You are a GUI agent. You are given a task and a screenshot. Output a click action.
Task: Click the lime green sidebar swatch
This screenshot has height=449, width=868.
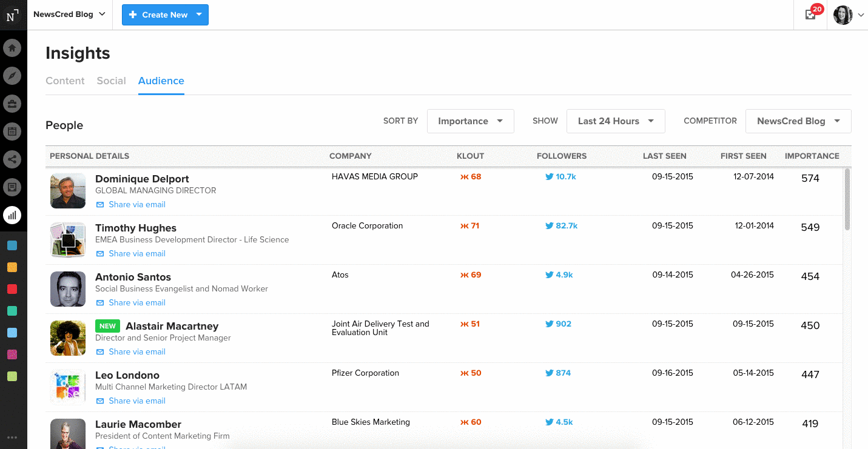(12, 376)
